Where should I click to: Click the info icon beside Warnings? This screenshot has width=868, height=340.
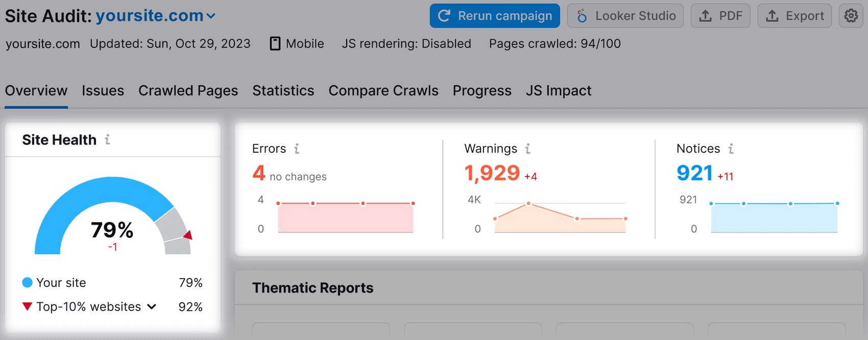[x=528, y=149]
